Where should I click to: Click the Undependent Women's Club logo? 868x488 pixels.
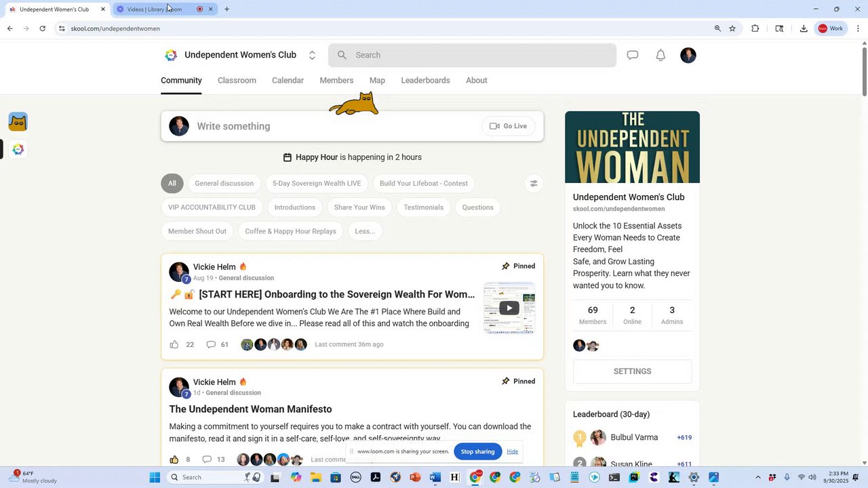171,55
